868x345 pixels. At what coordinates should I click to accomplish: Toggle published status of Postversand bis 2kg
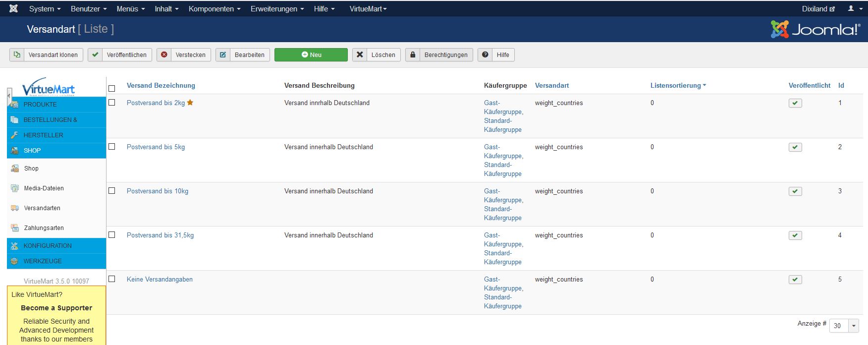[795, 103]
